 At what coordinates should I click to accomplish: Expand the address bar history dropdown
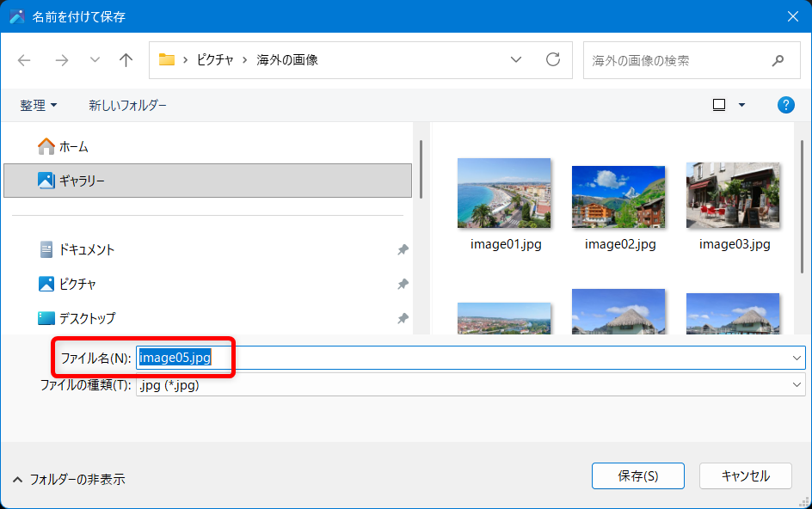click(x=516, y=59)
